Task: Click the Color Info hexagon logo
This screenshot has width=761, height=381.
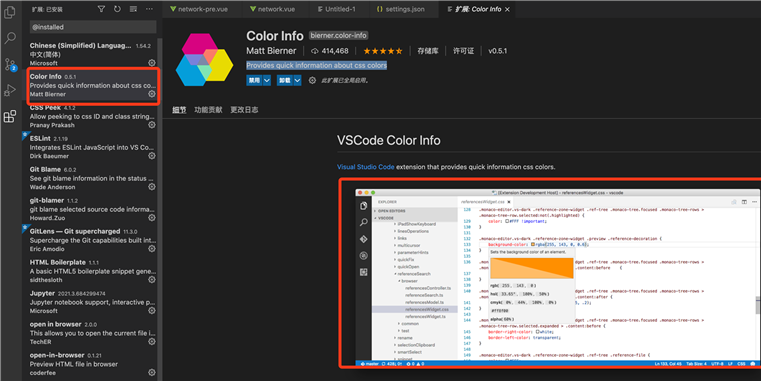Action: pyautogui.click(x=204, y=60)
